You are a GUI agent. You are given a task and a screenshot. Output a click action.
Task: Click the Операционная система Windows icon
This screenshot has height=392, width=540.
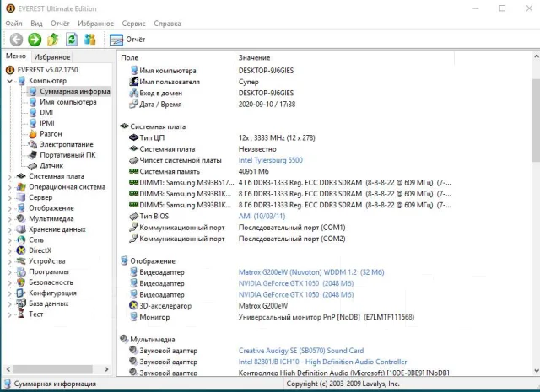coord(21,187)
